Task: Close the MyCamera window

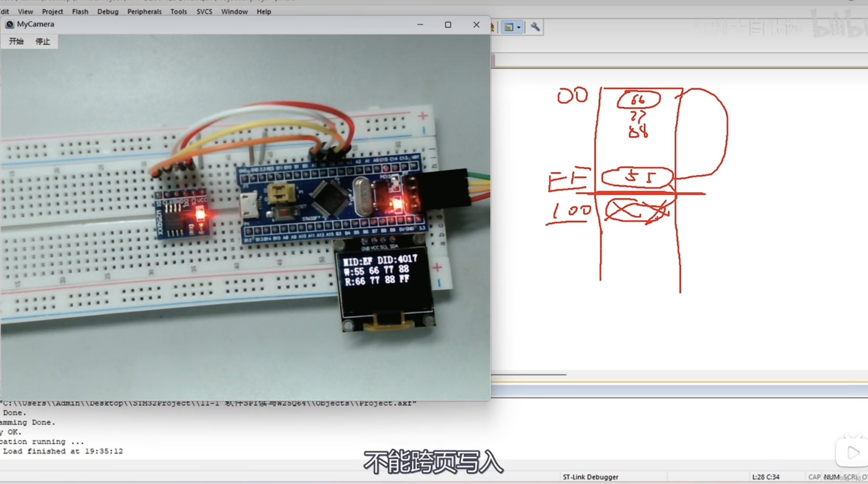Action: coord(476,25)
